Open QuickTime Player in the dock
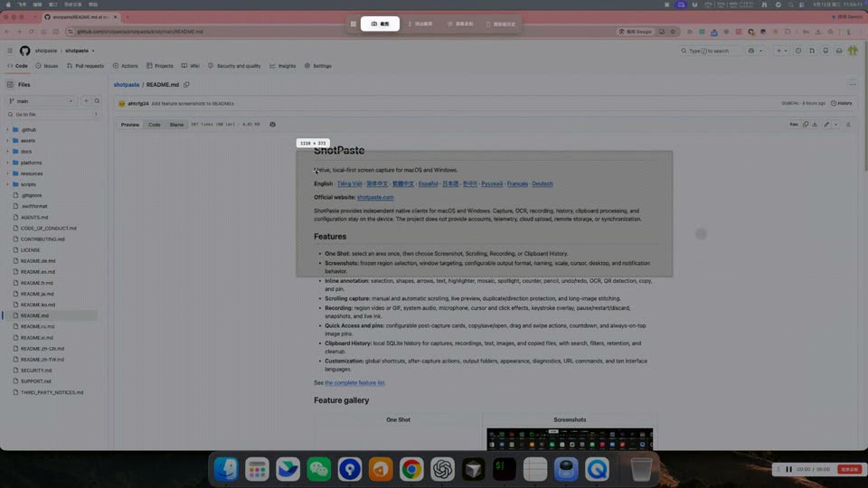This screenshot has width=868, height=488. (x=597, y=469)
